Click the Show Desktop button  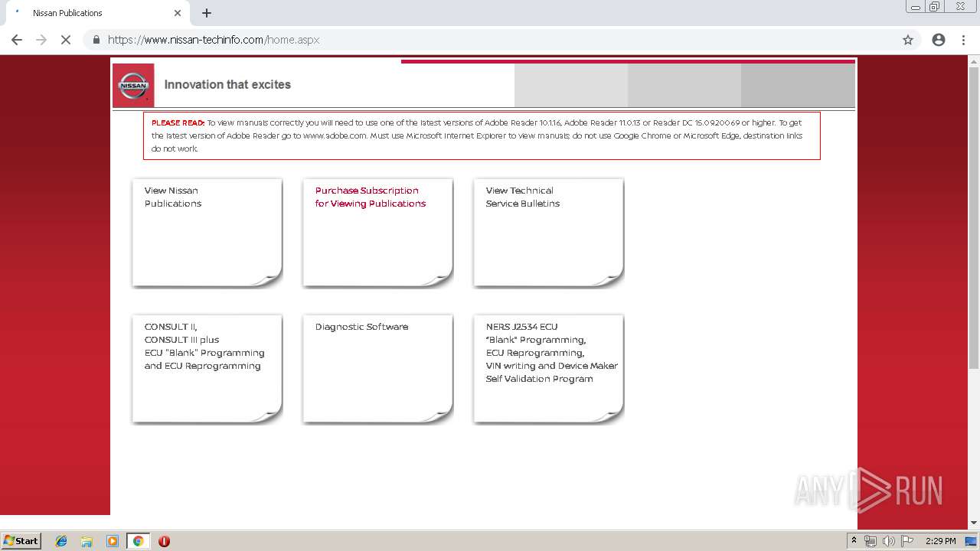(x=972, y=541)
